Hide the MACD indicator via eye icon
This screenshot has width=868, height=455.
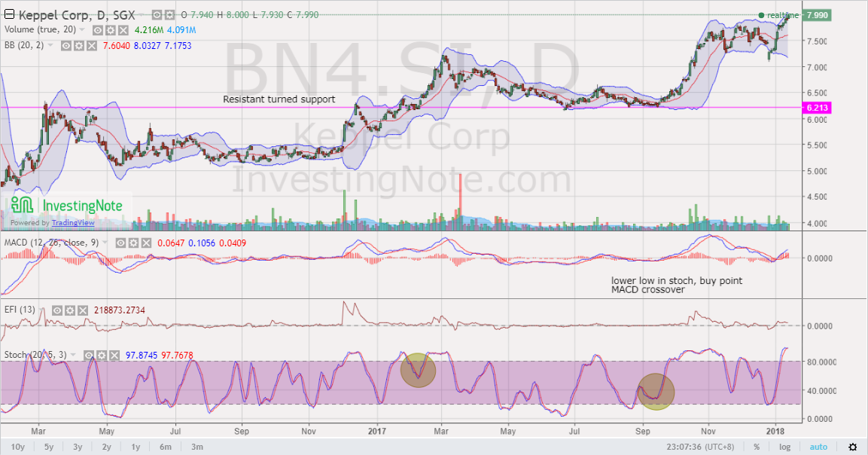point(120,243)
